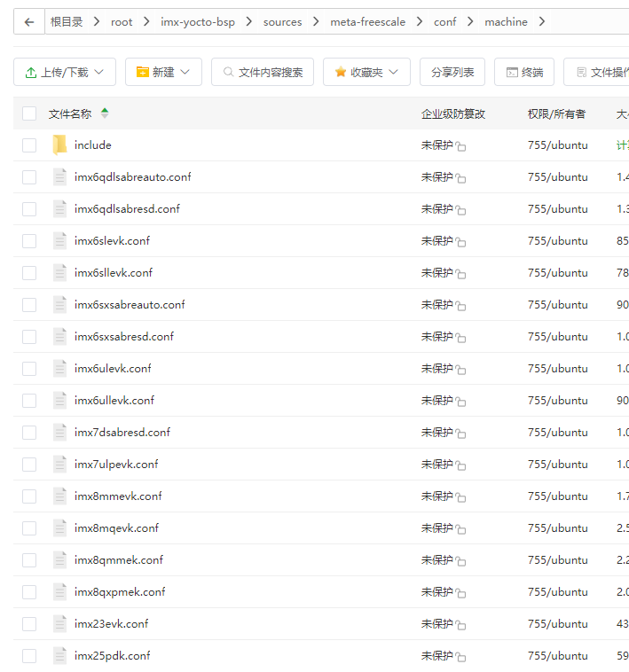Image resolution: width=629 pixels, height=672 pixels.
Task: Click the 文件内容搜索 button
Action: click(x=263, y=72)
